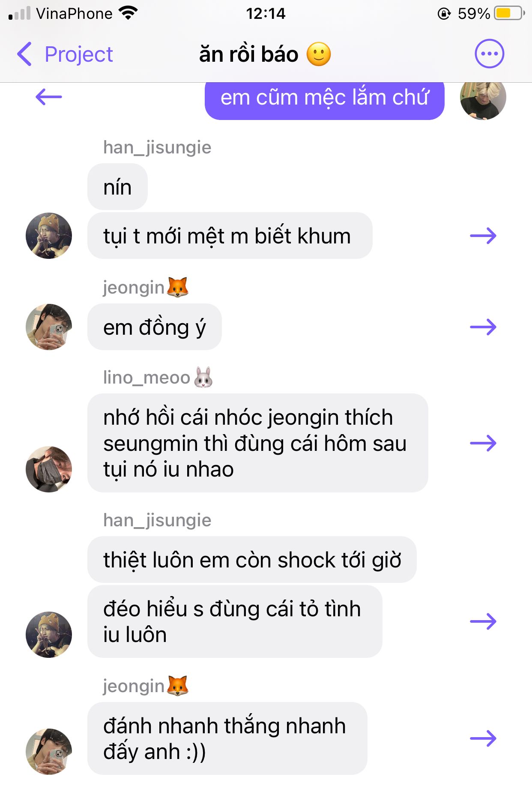Select the "thiệt luôn em còn shock" message
This screenshot has height=789, width=532.
[x=252, y=560]
